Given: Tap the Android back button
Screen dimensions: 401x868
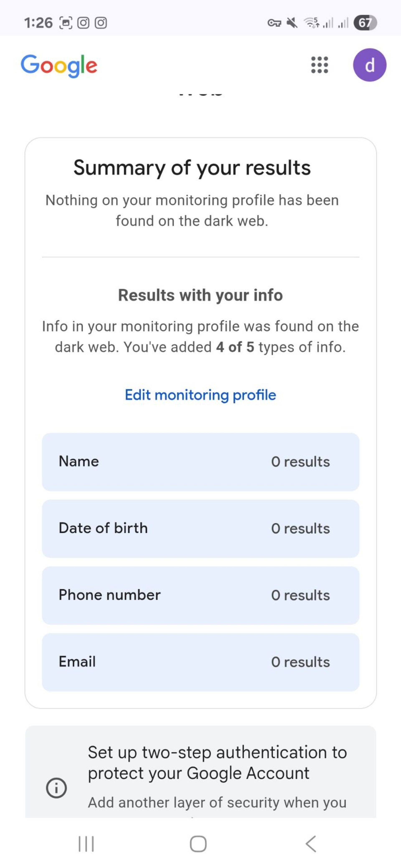Looking at the screenshot, I should click(311, 844).
